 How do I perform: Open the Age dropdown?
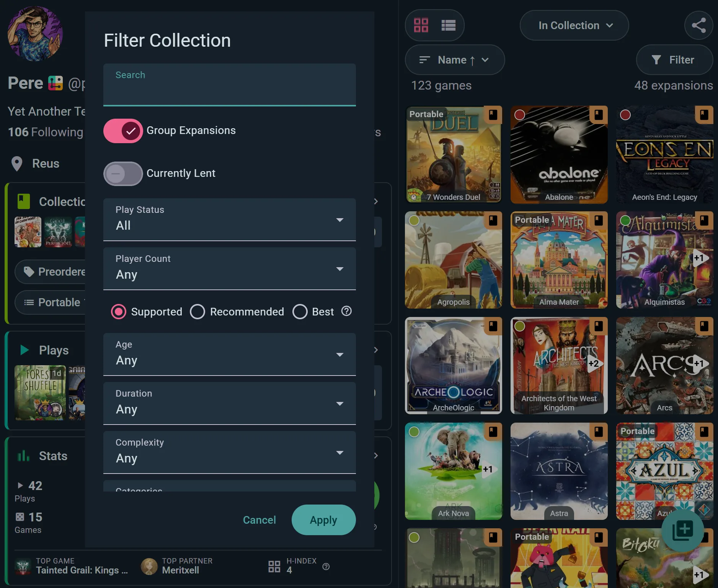click(x=230, y=354)
